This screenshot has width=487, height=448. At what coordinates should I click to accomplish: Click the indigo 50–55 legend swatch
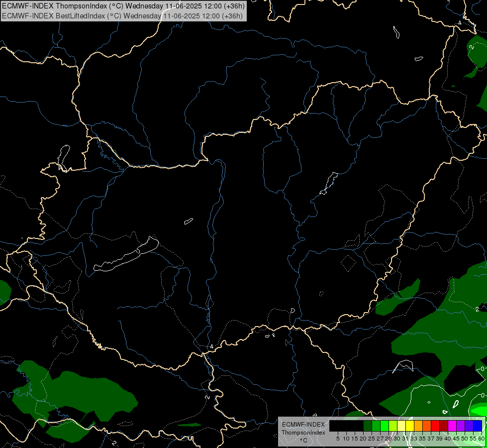coord(469,426)
